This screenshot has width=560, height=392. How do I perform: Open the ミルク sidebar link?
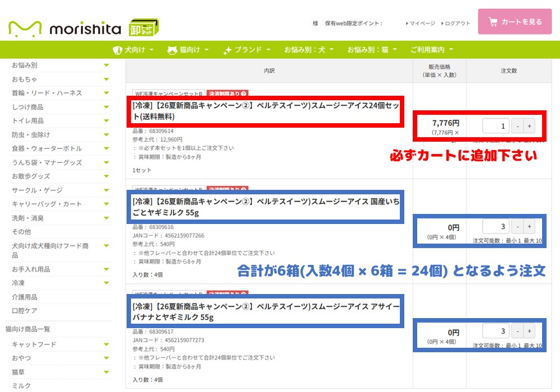21,386
